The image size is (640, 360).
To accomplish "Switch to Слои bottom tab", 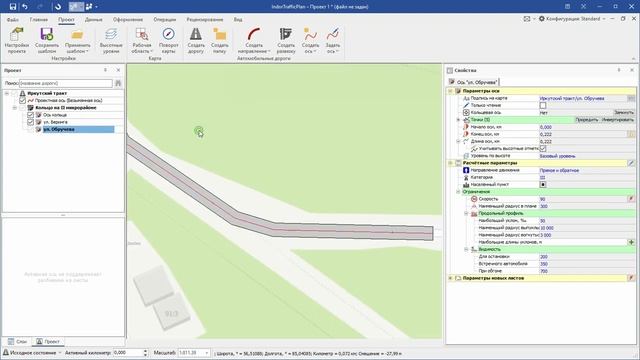I will click(18, 341).
